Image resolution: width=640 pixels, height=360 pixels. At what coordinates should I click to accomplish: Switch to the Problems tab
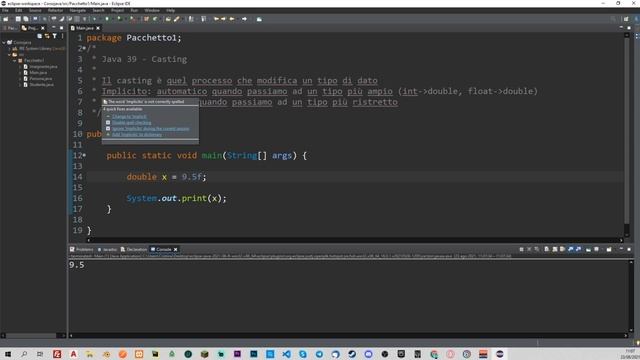82,249
